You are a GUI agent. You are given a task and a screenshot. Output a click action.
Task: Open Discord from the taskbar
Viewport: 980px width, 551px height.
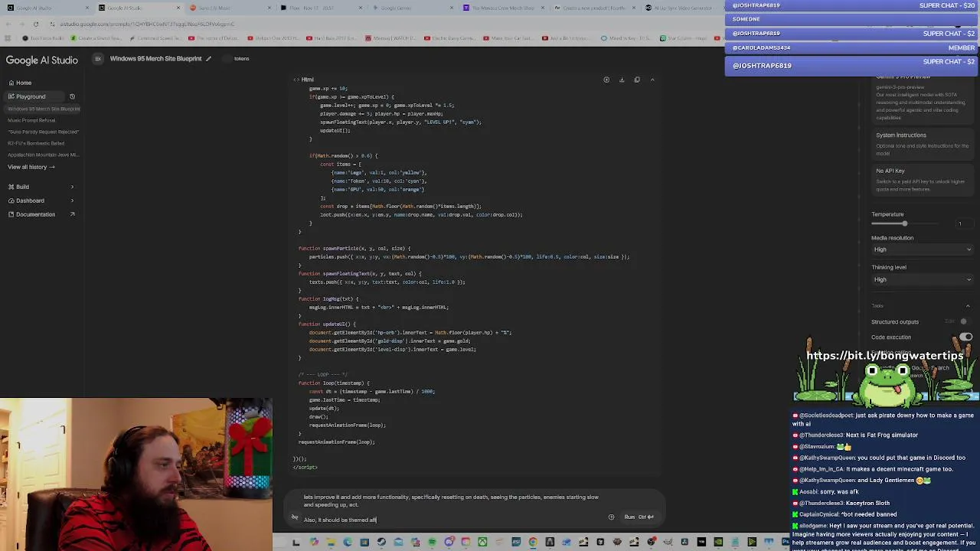pos(449,543)
